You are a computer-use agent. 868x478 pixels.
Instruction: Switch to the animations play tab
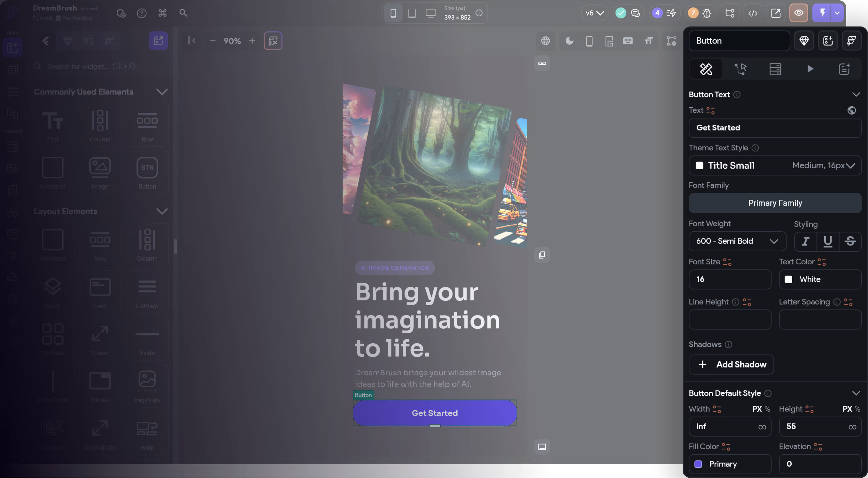[810, 69]
